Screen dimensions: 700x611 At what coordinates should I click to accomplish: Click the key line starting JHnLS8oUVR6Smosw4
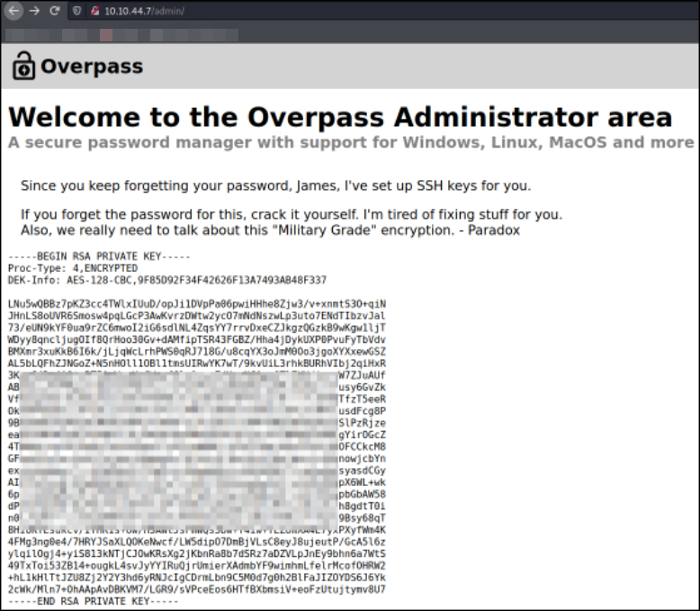tap(196, 316)
